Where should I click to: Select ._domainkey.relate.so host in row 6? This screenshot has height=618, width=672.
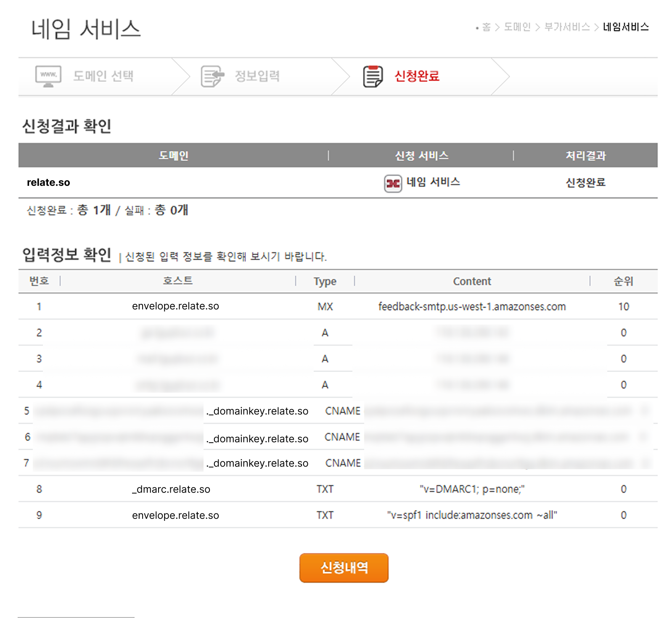point(257,439)
